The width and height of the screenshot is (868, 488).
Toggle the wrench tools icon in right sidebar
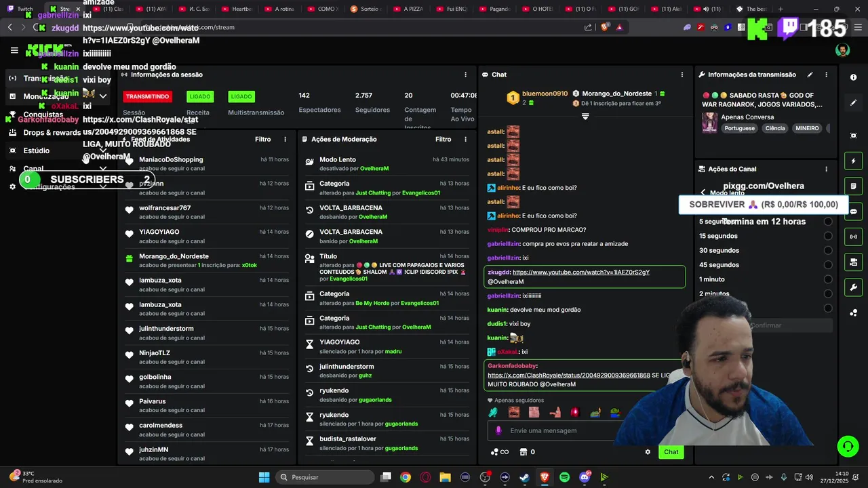click(854, 287)
